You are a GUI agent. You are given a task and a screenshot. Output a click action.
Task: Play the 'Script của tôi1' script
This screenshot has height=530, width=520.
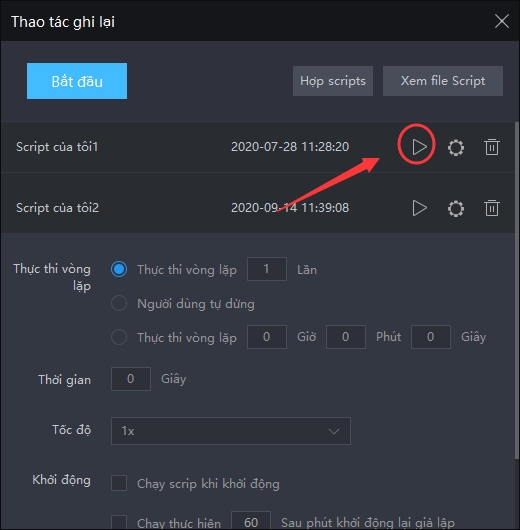419,147
